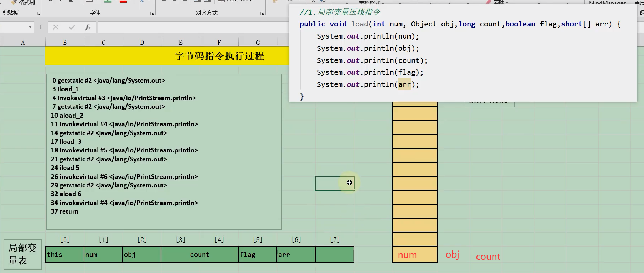Select column B header

tap(65, 43)
